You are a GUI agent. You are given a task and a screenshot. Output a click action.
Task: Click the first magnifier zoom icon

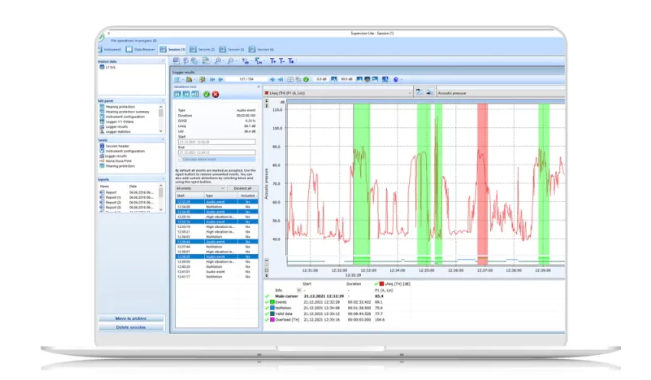pyautogui.click(x=218, y=61)
